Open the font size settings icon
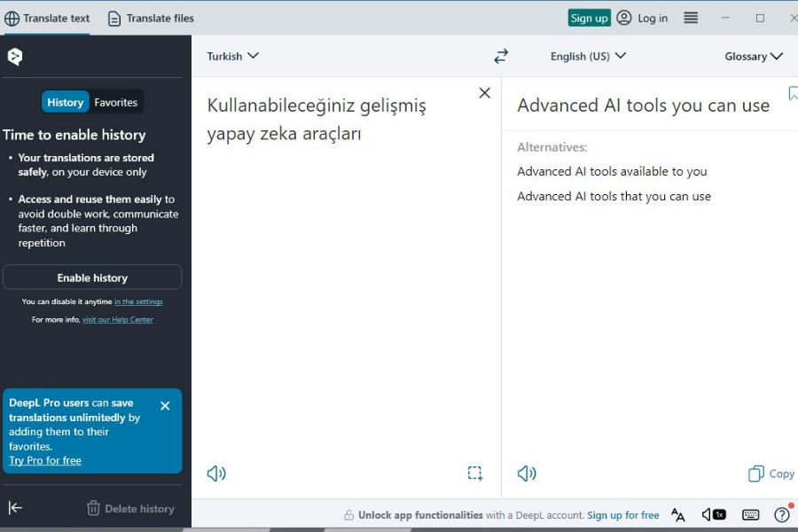798x532 pixels. tap(678, 514)
